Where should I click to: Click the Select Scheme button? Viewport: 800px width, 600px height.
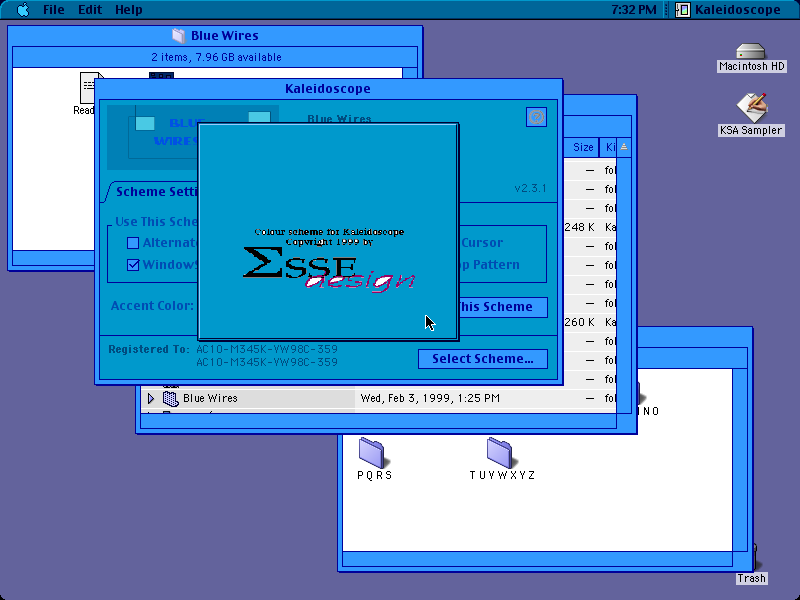tap(483, 359)
